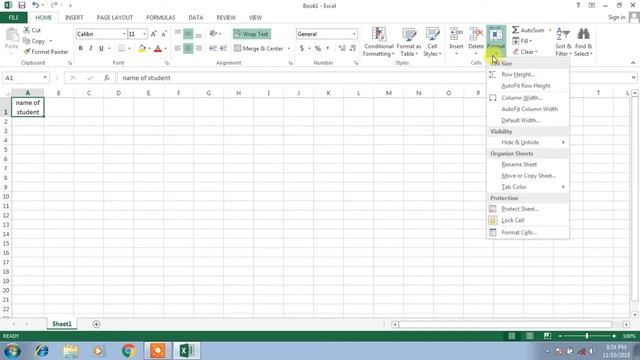Open Format Cells dialog entry
This screenshot has width=640, height=360.
tap(527, 232)
